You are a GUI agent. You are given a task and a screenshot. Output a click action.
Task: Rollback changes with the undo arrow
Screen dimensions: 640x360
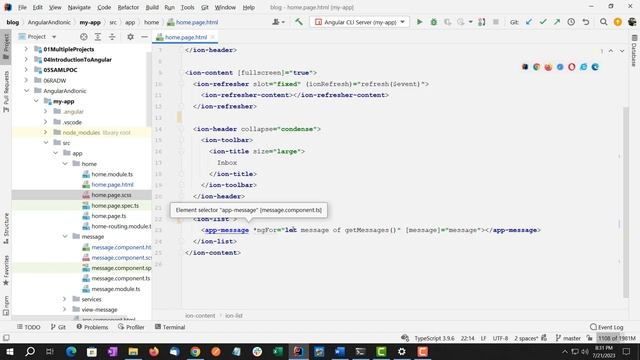[586, 22]
